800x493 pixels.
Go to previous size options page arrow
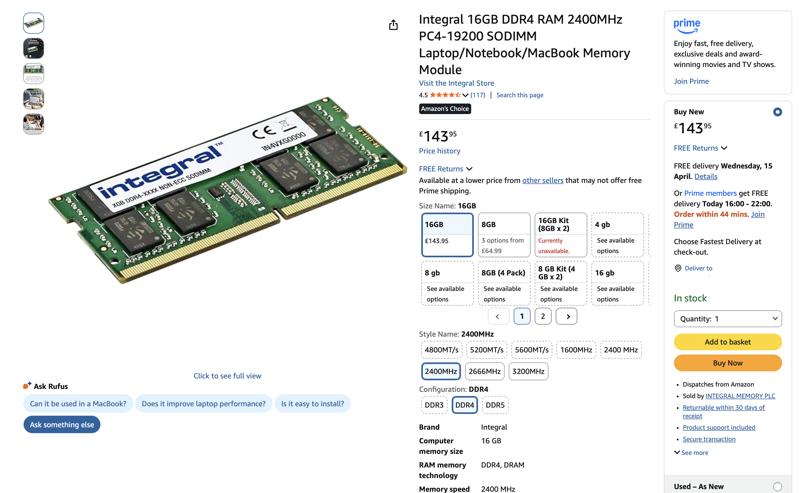pyautogui.click(x=497, y=316)
